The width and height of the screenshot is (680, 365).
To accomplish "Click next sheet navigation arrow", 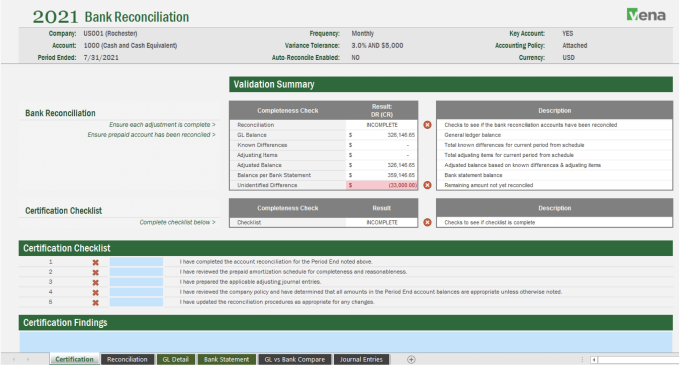I will point(28,359).
